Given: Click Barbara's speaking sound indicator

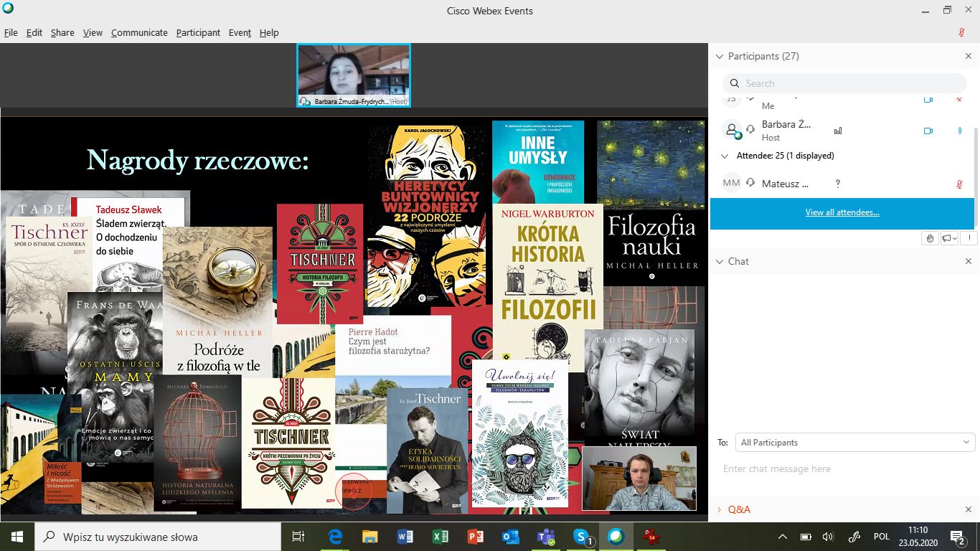Looking at the screenshot, I should (959, 131).
